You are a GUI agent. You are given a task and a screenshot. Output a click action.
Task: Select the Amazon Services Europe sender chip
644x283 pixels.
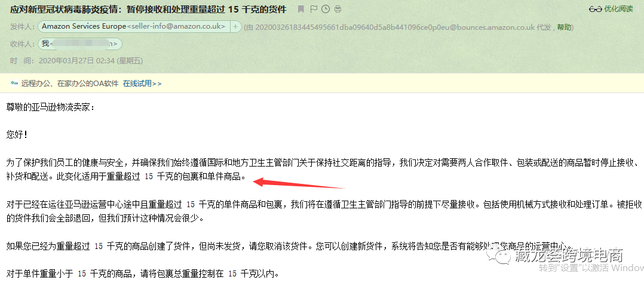click(134, 27)
